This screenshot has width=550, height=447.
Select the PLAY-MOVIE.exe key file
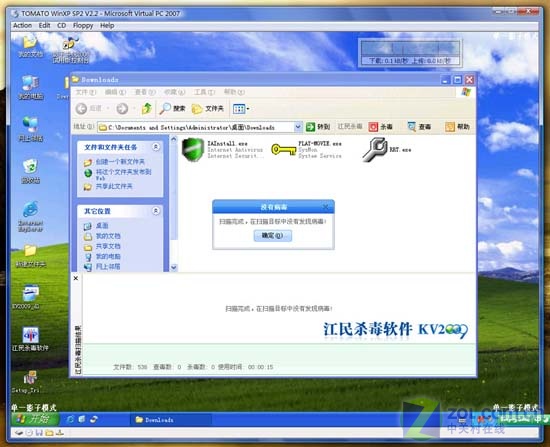pos(307,149)
